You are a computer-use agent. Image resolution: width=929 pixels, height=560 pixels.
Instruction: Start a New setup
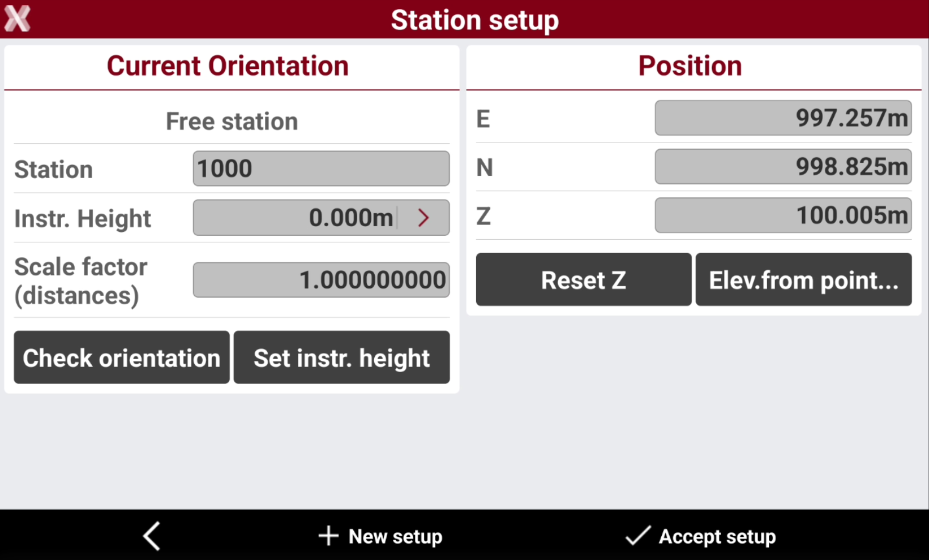pyautogui.click(x=380, y=536)
